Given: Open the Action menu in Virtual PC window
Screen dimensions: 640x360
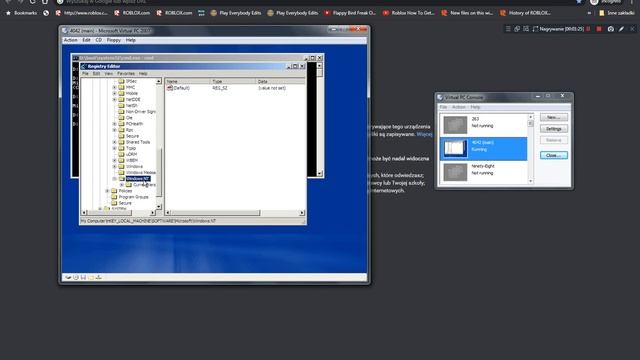Looking at the screenshot, I should (x=70, y=40).
